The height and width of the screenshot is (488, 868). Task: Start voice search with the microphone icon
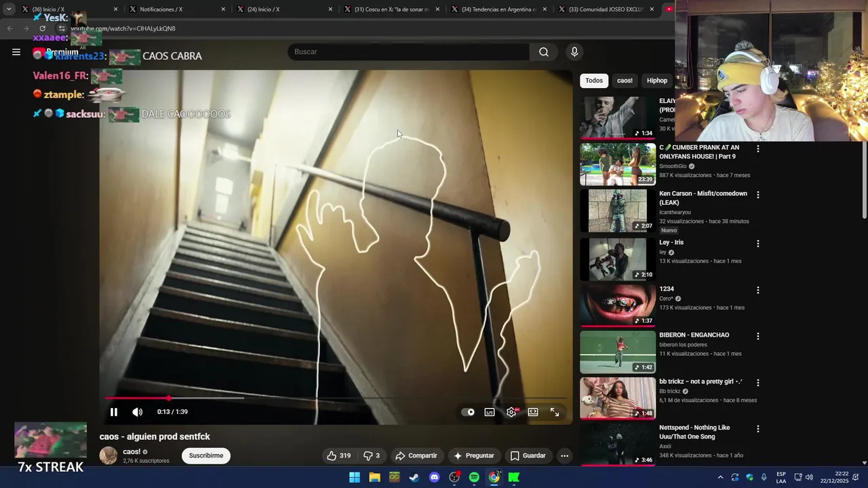click(x=574, y=52)
